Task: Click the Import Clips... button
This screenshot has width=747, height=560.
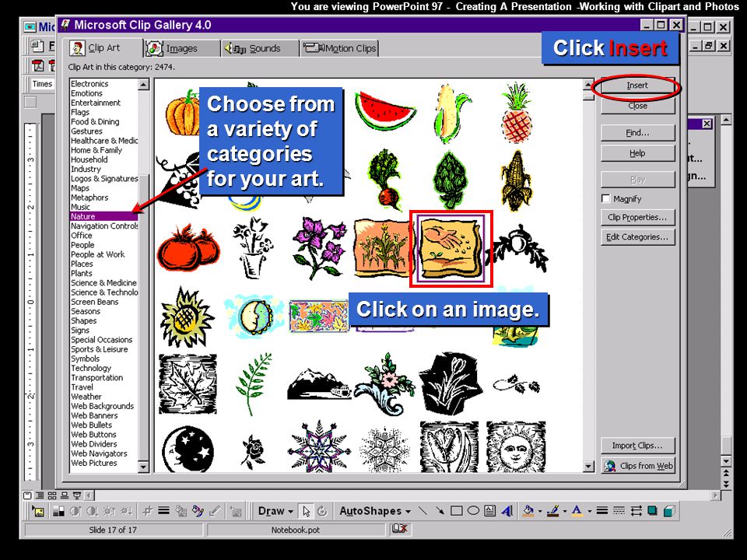Action: coord(637,445)
